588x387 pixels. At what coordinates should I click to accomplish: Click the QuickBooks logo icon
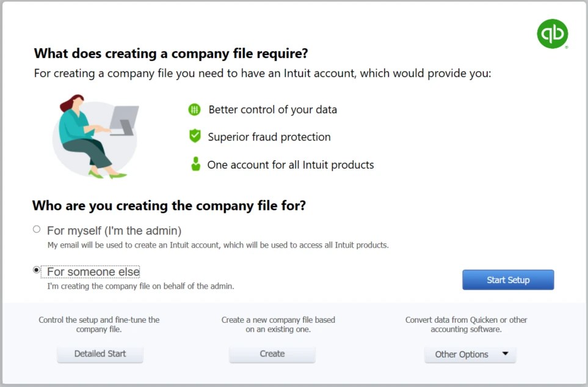click(x=552, y=34)
